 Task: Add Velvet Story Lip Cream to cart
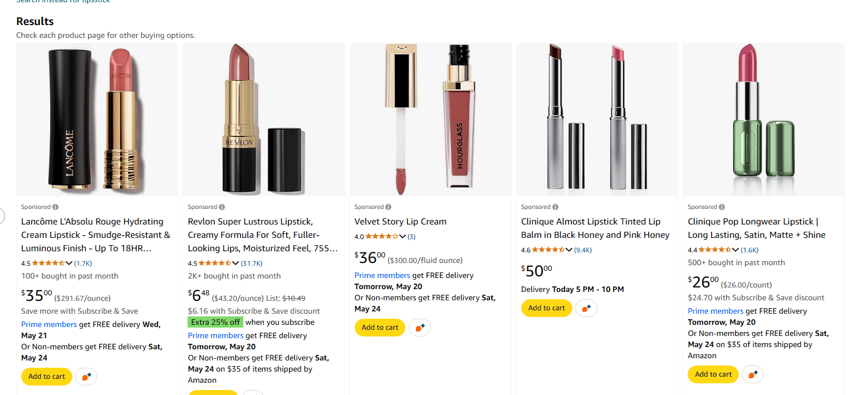(380, 328)
